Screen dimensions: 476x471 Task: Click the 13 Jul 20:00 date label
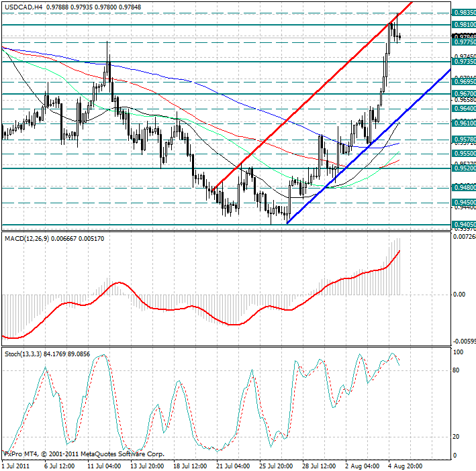point(147,466)
